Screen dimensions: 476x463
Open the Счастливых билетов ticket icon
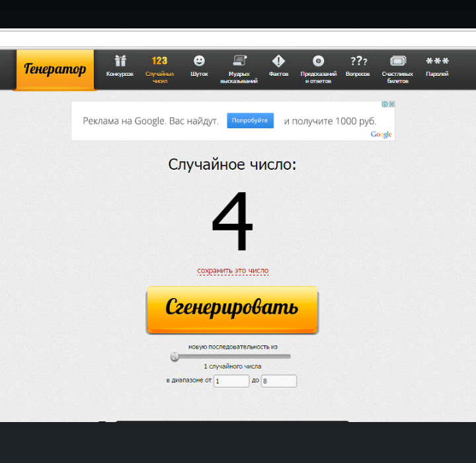[398, 61]
